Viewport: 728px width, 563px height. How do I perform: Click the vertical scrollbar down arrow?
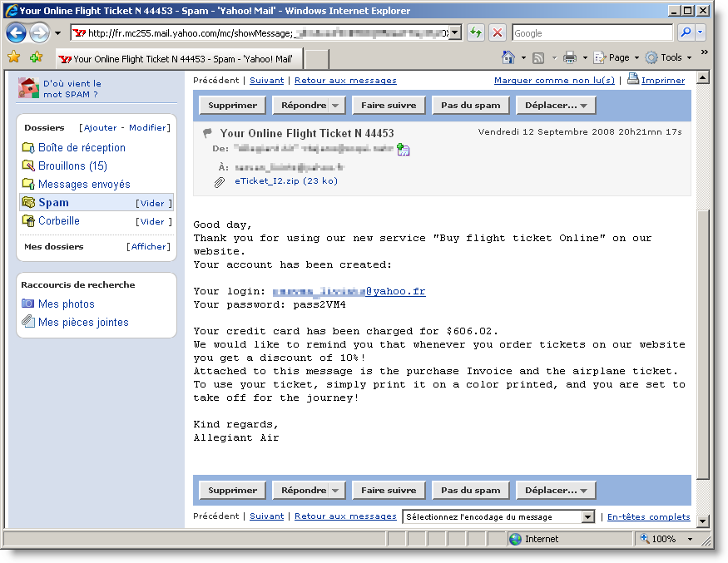[x=703, y=521]
